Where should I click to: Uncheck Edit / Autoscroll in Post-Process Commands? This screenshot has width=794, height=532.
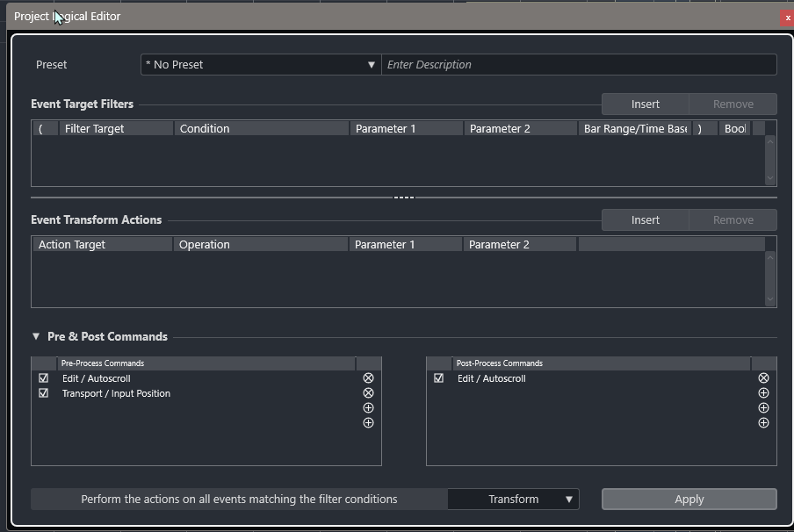[x=439, y=378]
